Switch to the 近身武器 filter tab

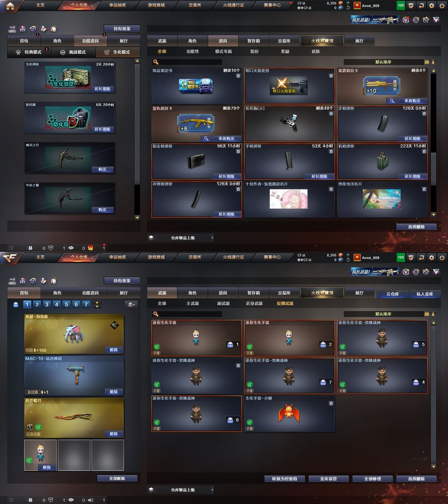254,303
